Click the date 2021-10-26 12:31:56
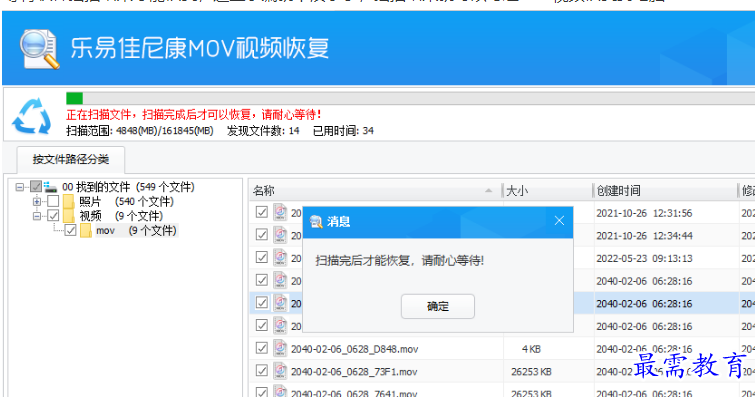Image resolution: width=755 pixels, height=397 pixels. pos(644,213)
